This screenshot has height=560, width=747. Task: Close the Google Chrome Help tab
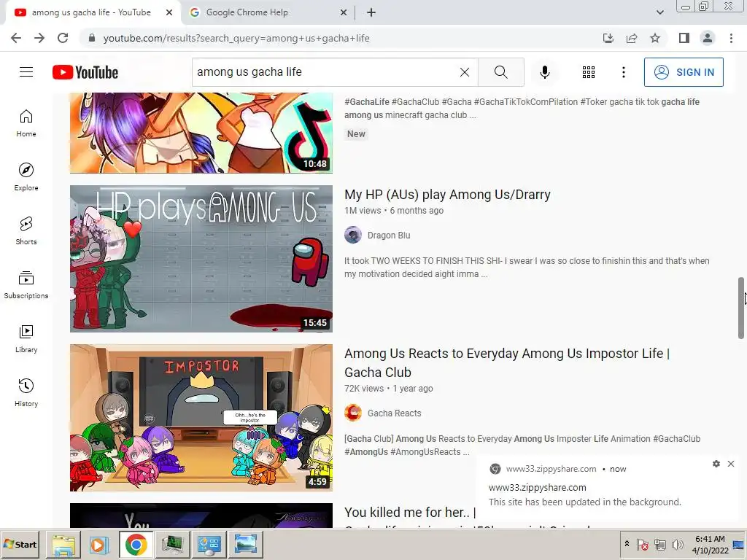(x=344, y=12)
